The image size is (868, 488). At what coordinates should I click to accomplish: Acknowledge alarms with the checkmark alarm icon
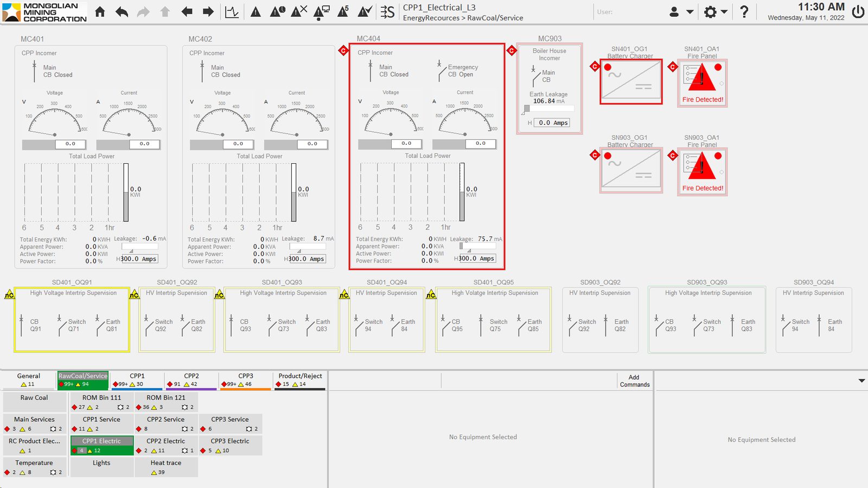[365, 11]
